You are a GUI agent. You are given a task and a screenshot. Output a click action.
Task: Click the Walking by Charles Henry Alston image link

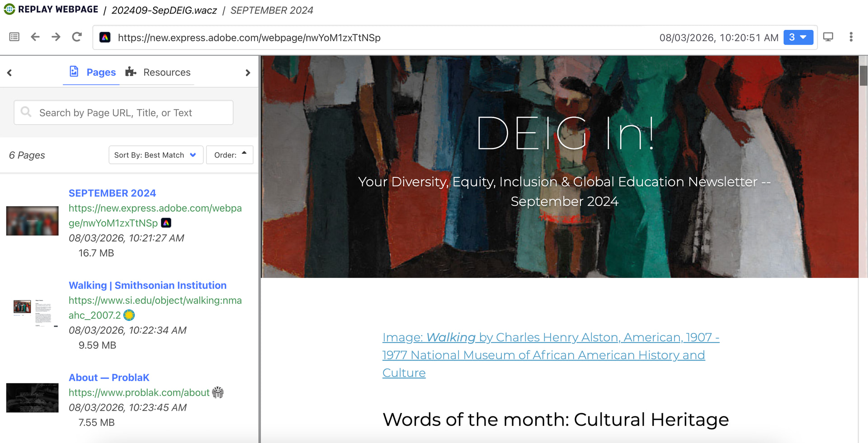click(551, 355)
